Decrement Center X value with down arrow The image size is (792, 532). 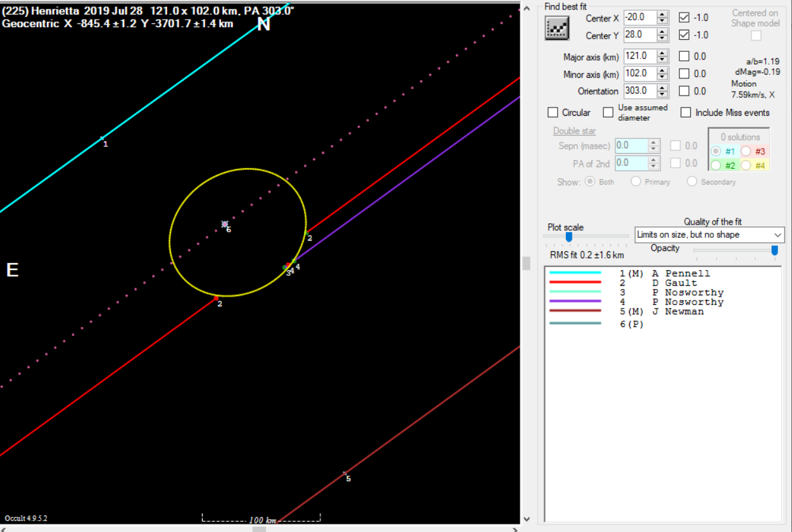(x=663, y=21)
